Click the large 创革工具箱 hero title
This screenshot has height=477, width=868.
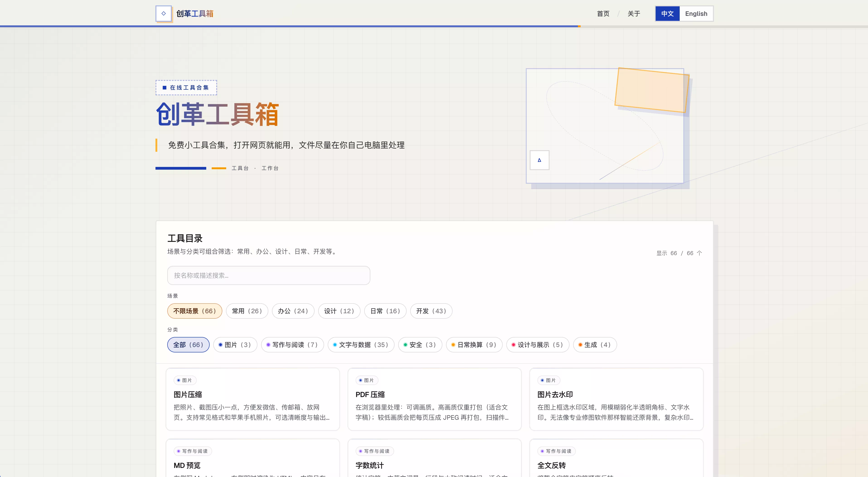[x=217, y=114]
